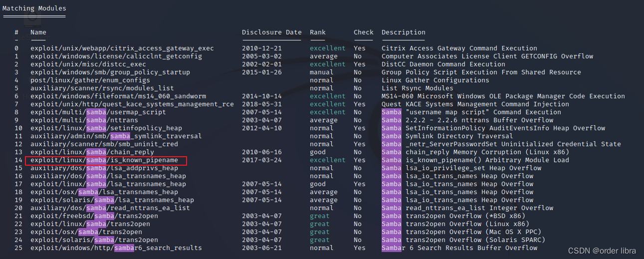The width and height of the screenshot is (644, 259).
Task: Select module exploit/linux/samba/lsa_transnames_heap
Action: click(108, 184)
